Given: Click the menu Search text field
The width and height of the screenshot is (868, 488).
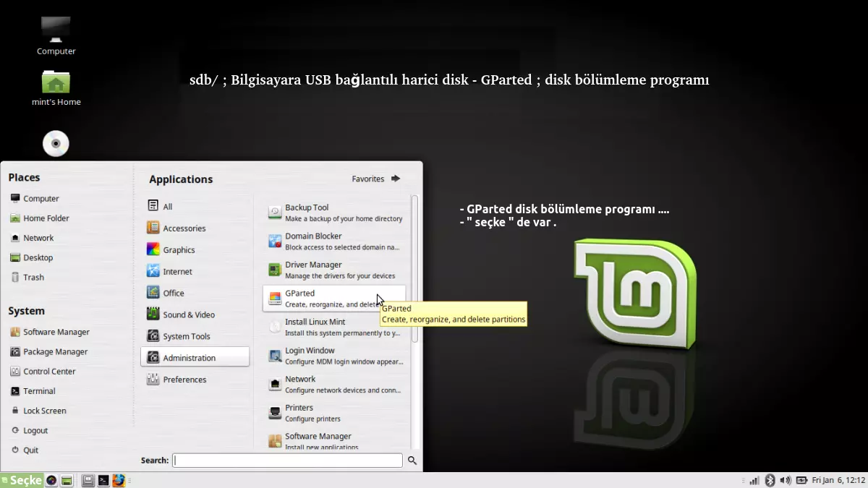Looking at the screenshot, I should (x=287, y=460).
